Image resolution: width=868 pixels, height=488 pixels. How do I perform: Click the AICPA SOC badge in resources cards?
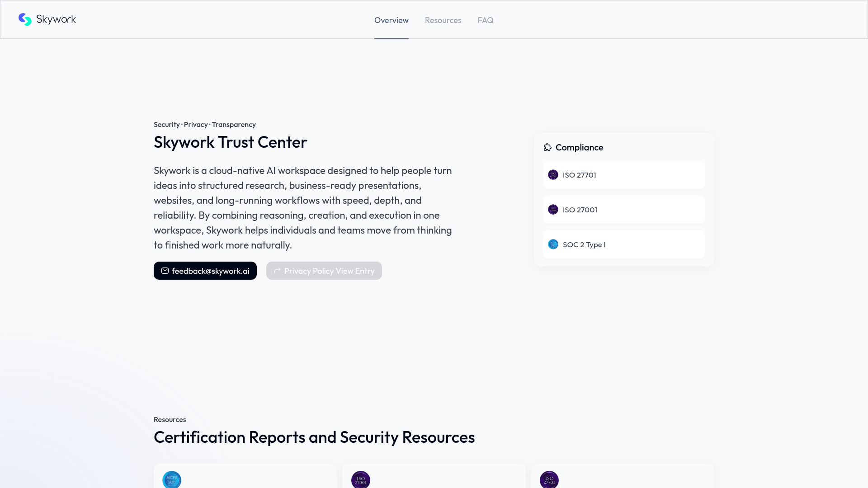(x=172, y=479)
